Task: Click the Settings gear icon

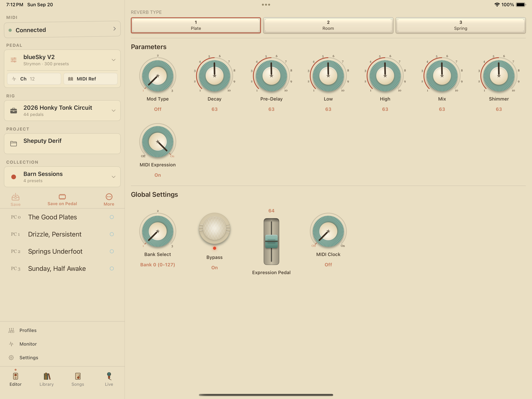Action: (x=11, y=358)
